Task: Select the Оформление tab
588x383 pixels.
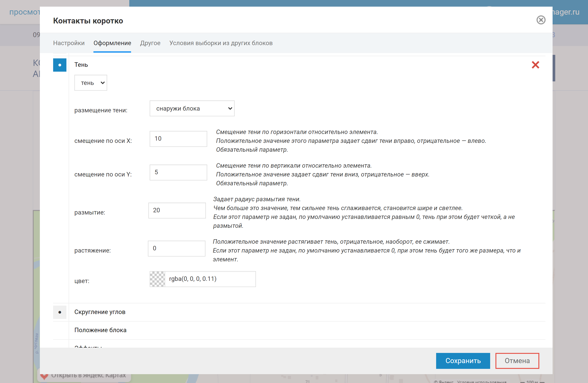Action: [112, 43]
